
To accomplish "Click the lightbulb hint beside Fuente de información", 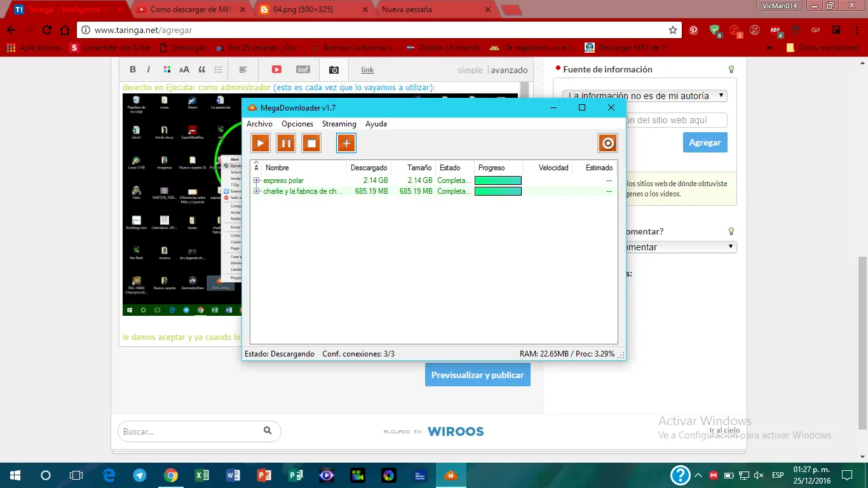I will tap(731, 69).
